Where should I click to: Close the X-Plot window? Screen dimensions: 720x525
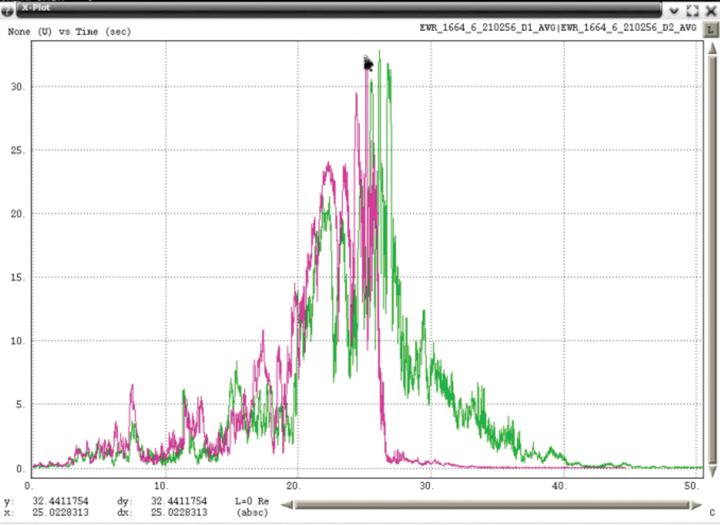(710, 8)
